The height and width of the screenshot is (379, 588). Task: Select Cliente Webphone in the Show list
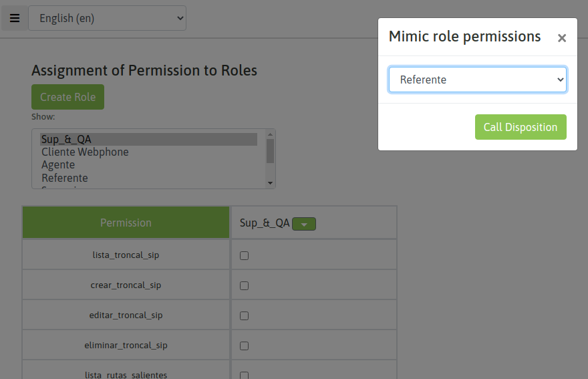[148, 152]
